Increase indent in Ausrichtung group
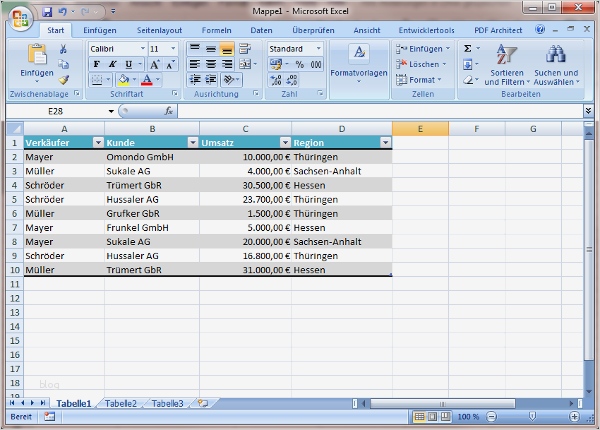The image size is (600, 430). click(x=211, y=80)
